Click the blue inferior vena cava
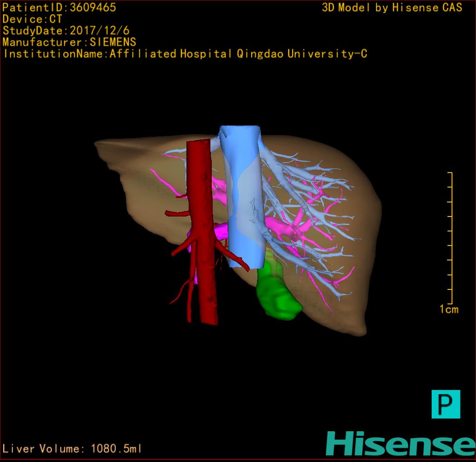 (242, 197)
